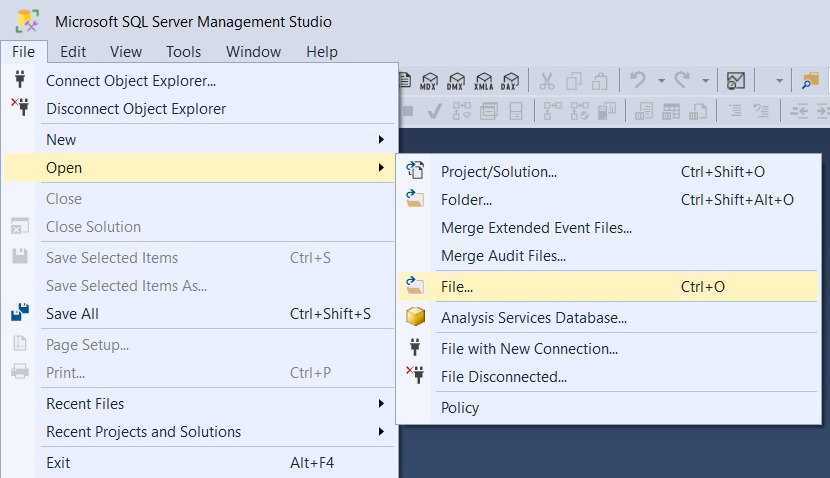Expand the New submenu arrow
Screen dimensions: 830x478
point(381,140)
